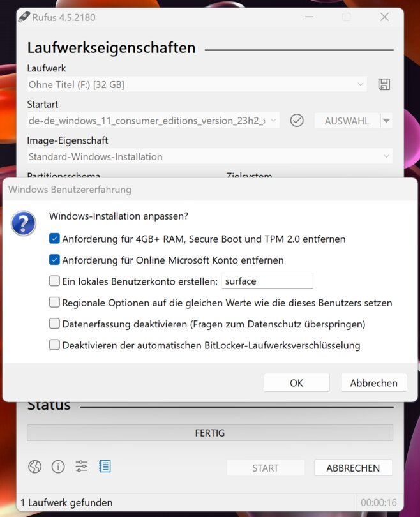
Task: Check Regionale Optionen checkbox
Action: coord(54,303)
